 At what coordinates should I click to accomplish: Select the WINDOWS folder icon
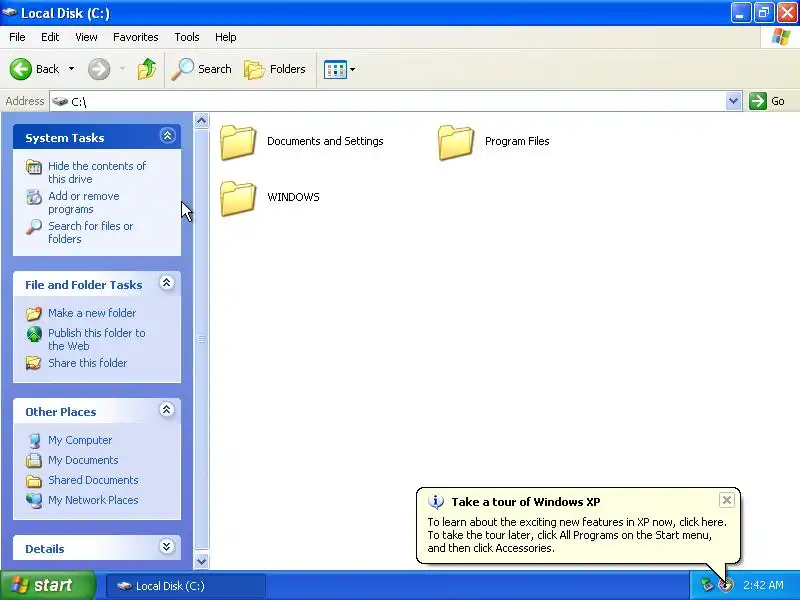[x=238, y=198]
